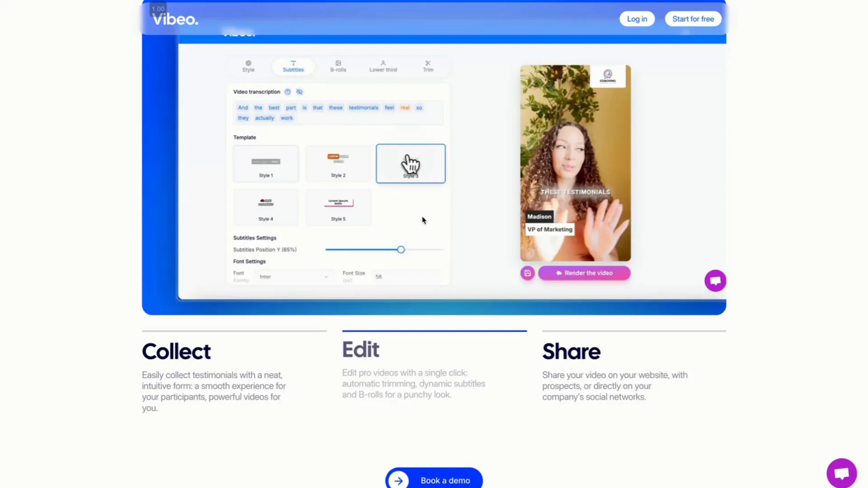Viewport: 868px width, 488px height.
Task: Click the arrow icon in Book a demo
Action: tap(398, 481)
